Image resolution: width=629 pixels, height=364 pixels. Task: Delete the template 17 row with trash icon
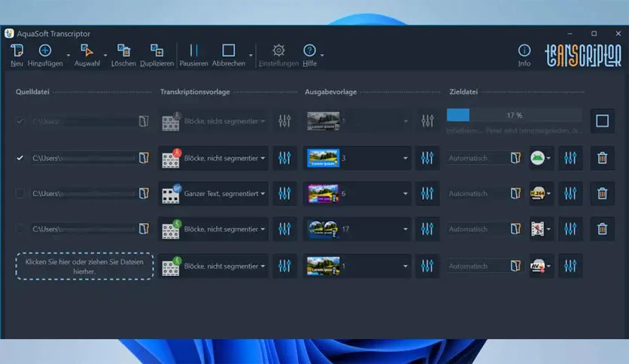pyautogui.click(x=602, y=229)
